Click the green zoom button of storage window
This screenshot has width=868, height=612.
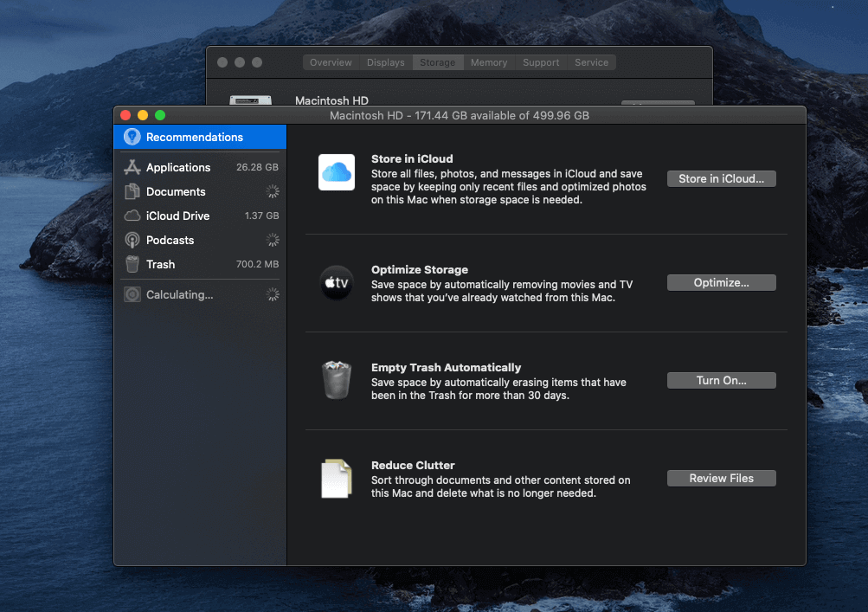pos(160,115)
